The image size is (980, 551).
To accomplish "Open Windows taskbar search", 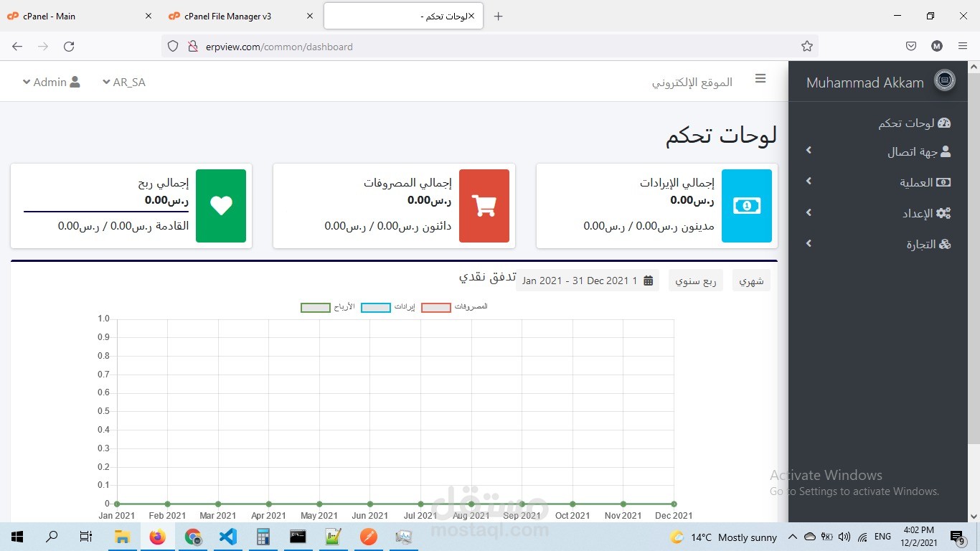I will tap(52, 537).
